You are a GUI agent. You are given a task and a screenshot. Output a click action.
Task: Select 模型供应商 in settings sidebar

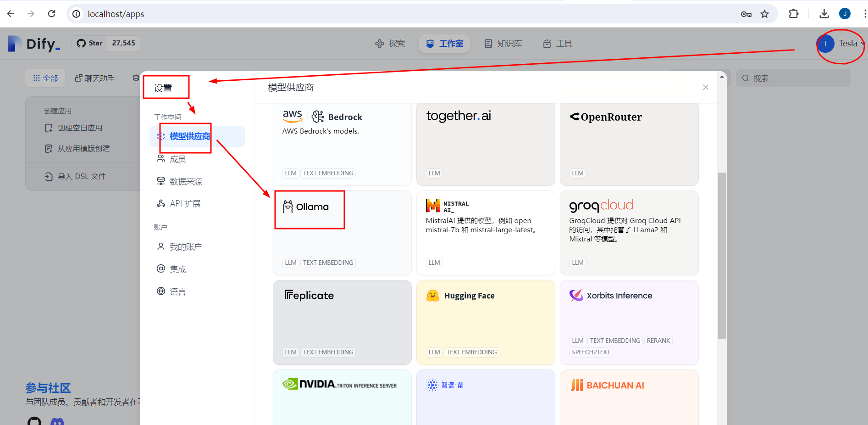[x=197, y=136]
